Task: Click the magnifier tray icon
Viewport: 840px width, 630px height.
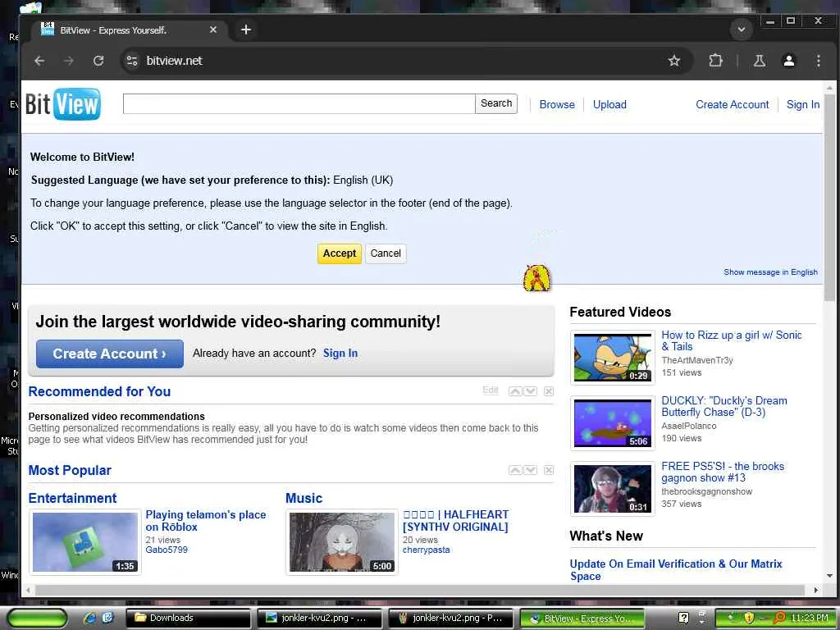Action: tap(779, 618)
